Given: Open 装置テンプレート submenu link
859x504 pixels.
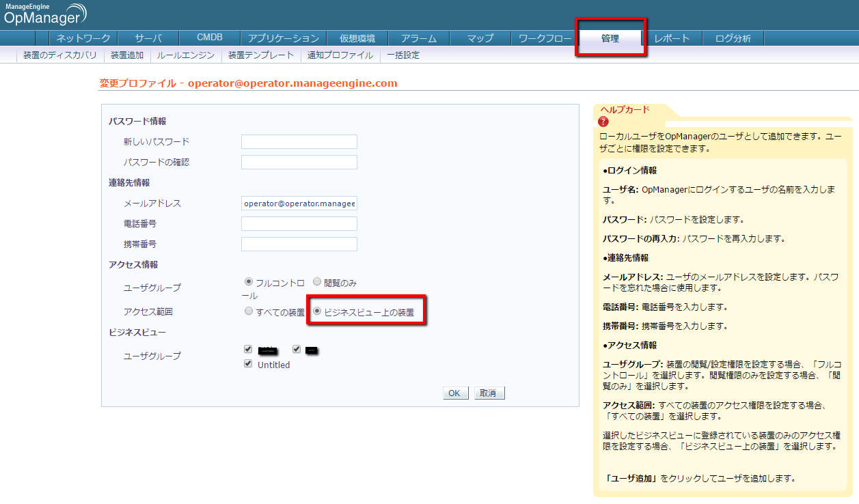Looking at the screenshot, I should 261,55.
